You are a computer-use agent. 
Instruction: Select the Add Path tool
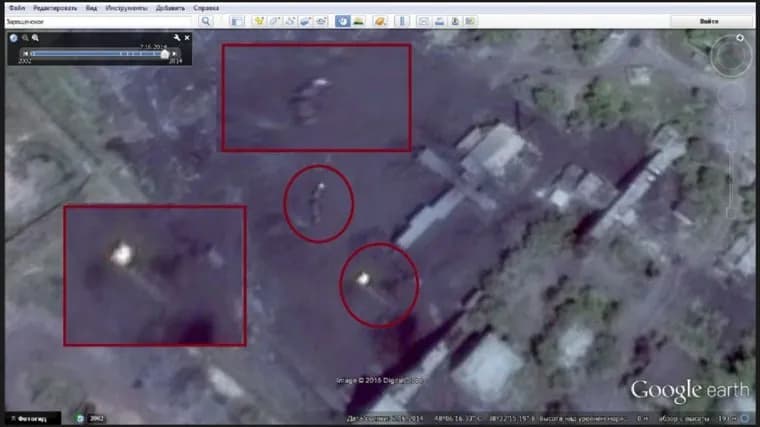[x=290, y=21]
